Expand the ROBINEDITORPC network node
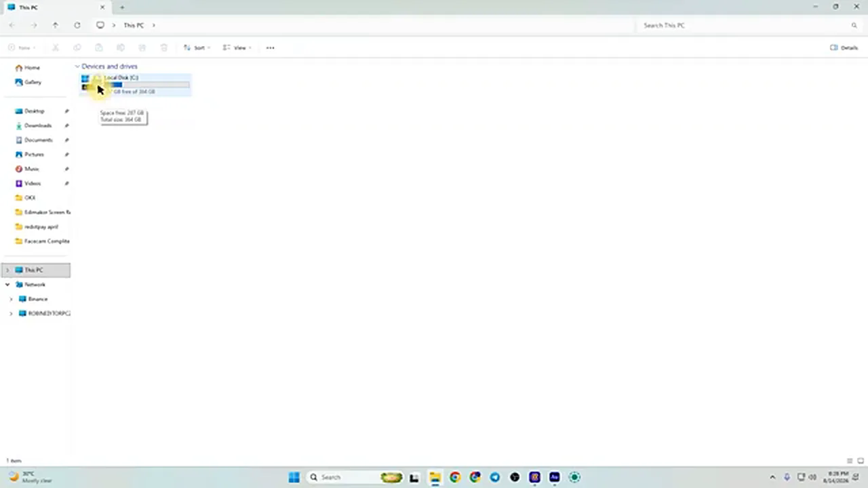 click(x=11, y=313)
